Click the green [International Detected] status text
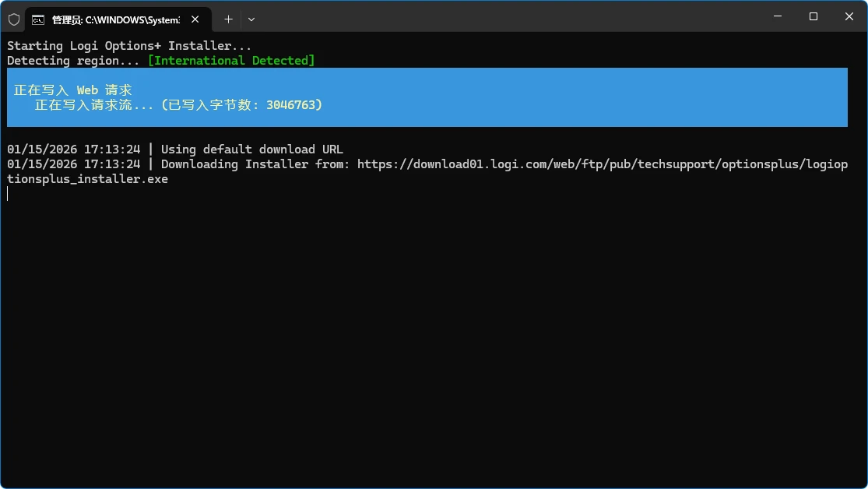Viewport: 868px width, 489px height. [231, 61]
